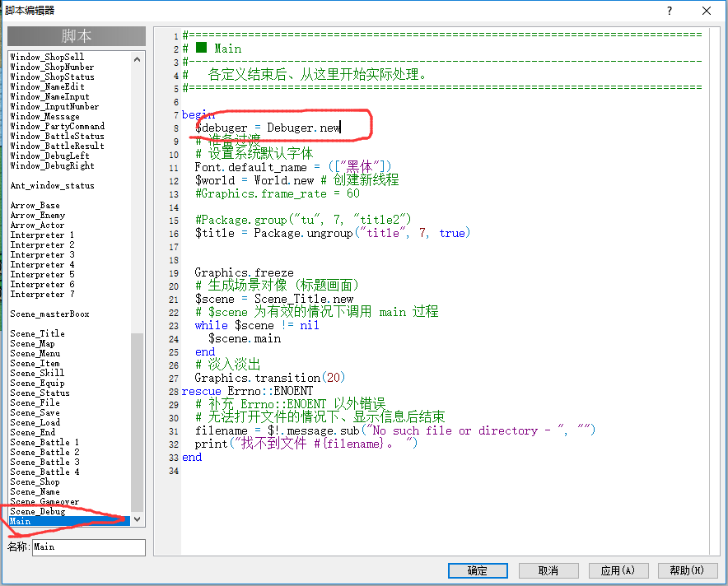Viewport: 728px width, 586px height.
Task: Click the 确定 confirm button
Action: point(478,570)
